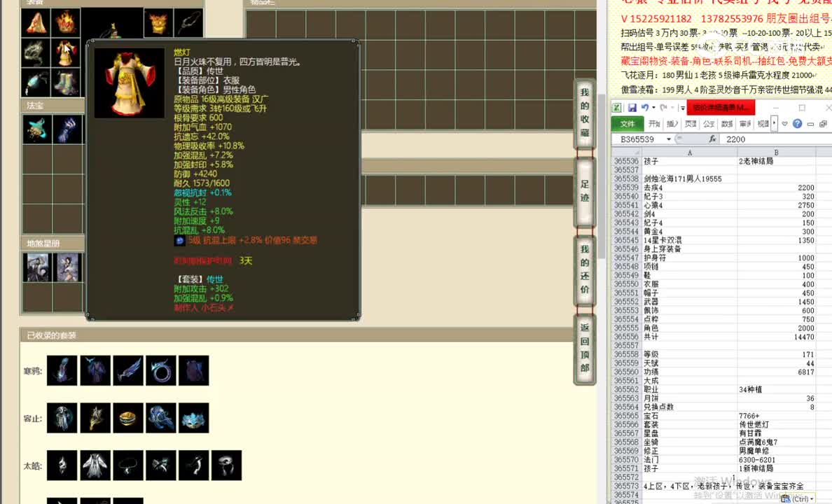This screenshot has width=832, height=504.
Task: Click the 寒鸦 set ring icon
Action: [161, 370]
